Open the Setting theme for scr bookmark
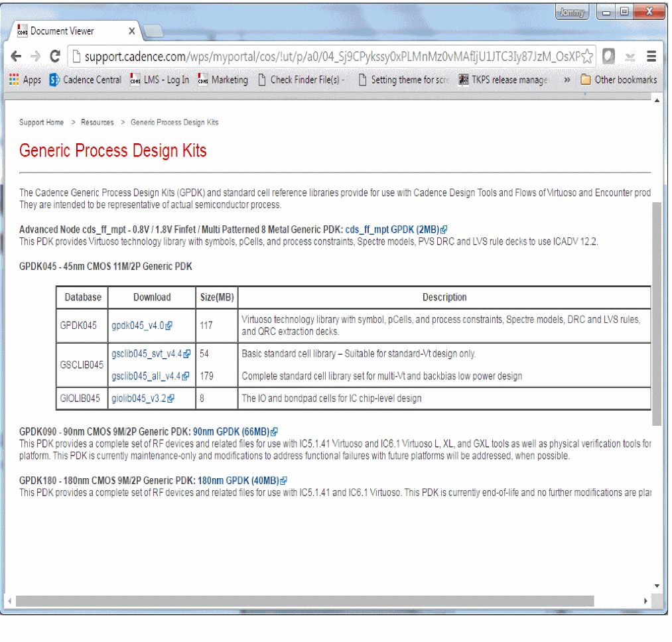672x642 pixels. 404,80
